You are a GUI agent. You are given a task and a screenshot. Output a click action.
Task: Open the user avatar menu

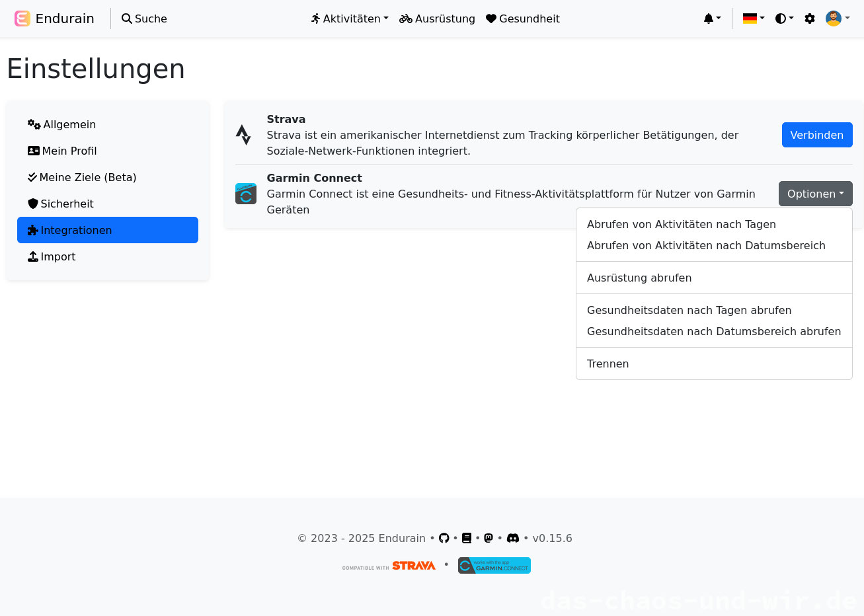tap(837, 19)
